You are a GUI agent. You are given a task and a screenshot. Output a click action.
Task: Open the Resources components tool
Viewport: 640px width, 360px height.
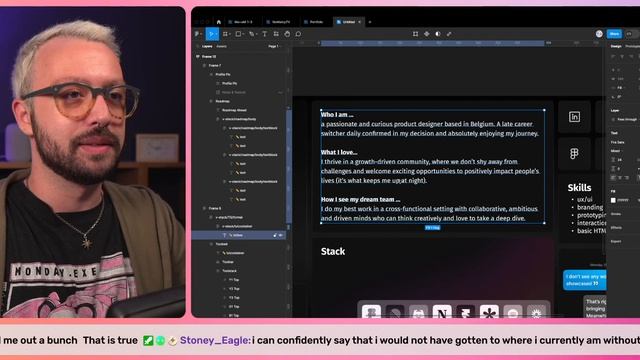(x=276, y=34)
